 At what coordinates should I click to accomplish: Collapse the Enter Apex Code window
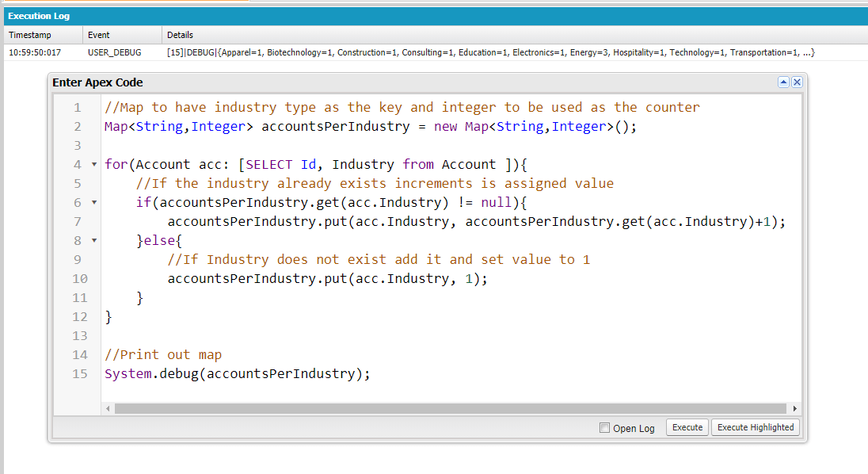(x=782, y=82)
